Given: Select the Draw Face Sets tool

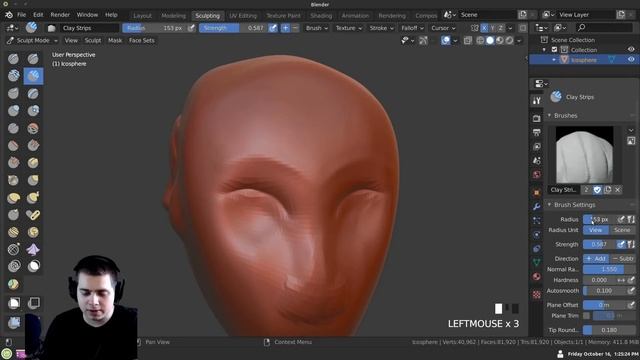Looking at the screenshot, I should (13, 284).
